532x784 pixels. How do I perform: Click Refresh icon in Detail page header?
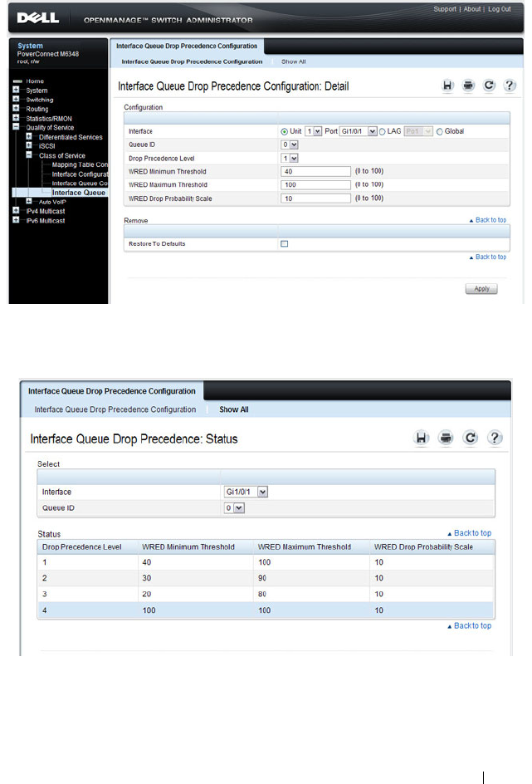(x=489, y=86)
